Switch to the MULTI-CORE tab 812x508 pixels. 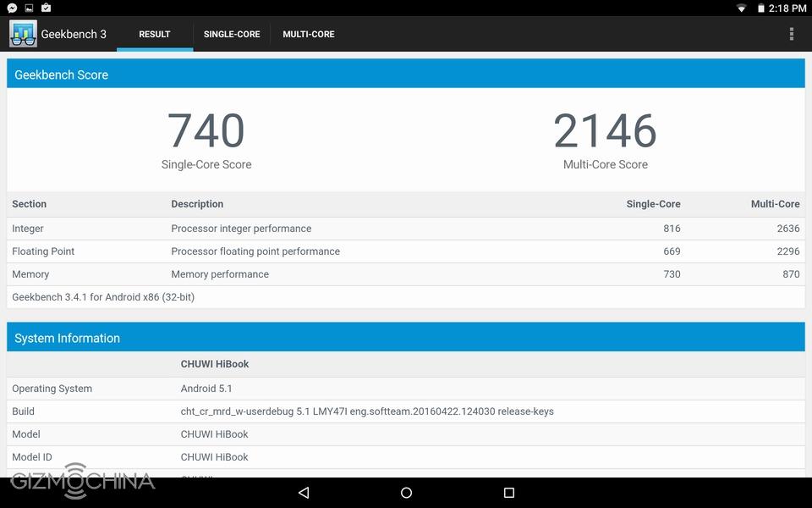click(309, 34)
